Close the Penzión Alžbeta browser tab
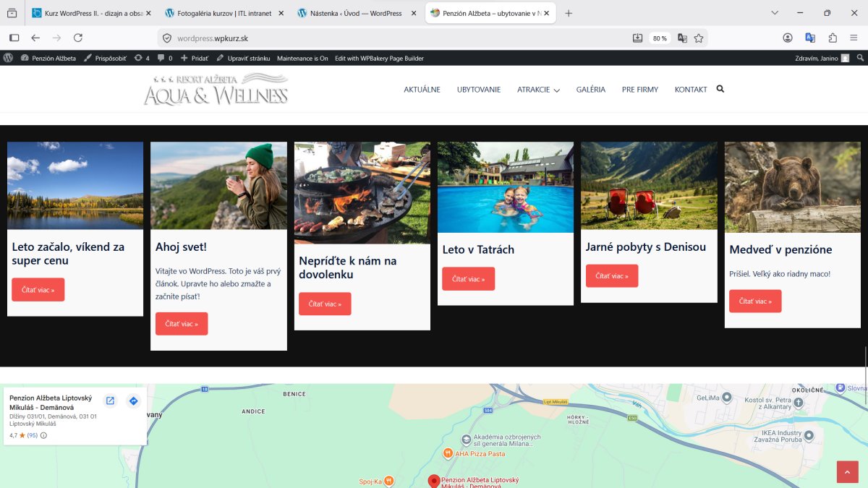 (546, 13)
